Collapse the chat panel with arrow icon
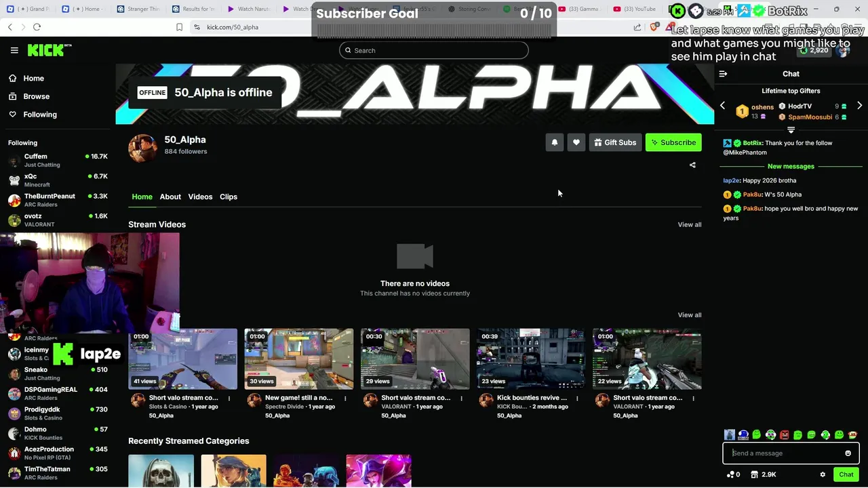Screen dimensions: 868x488 723,74
